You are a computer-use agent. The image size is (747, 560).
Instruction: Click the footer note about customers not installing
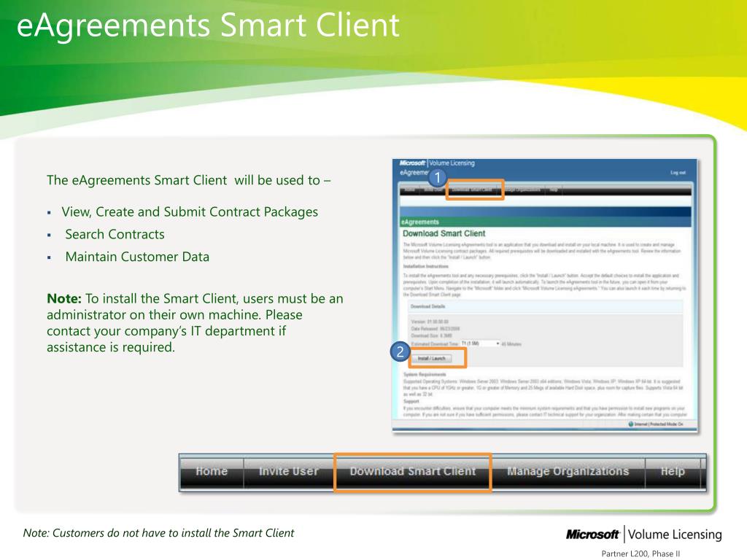(x=158, y=533)
